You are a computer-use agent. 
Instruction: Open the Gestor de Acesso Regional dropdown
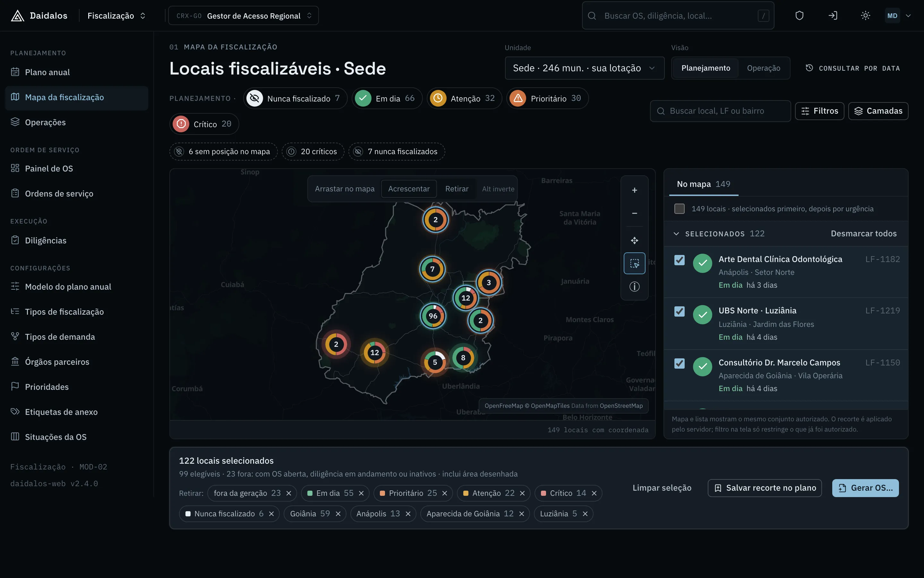tap(243, 16)
